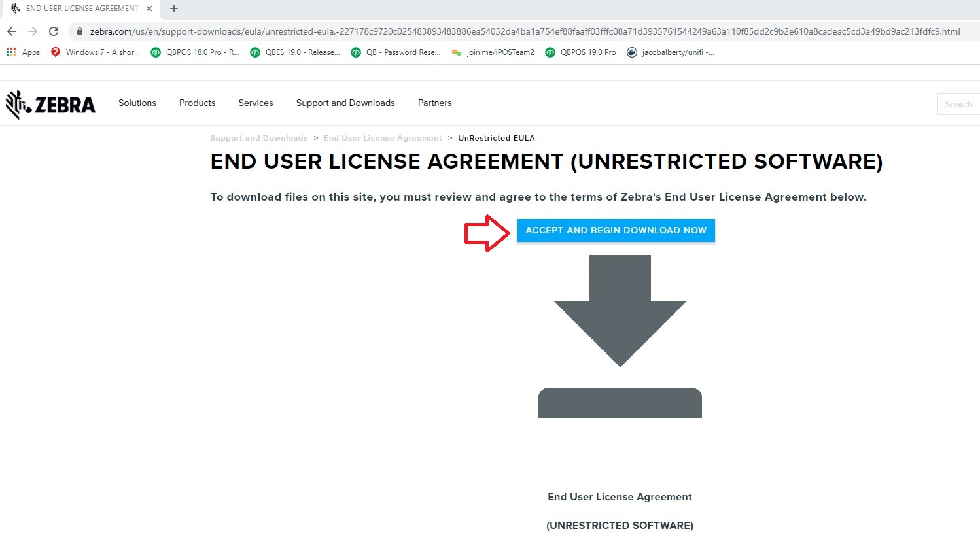Screen dimensions: 980x546
Task: Open the QBPOS 19.0 Pro bookmark
Action: (x=581, y=52)
